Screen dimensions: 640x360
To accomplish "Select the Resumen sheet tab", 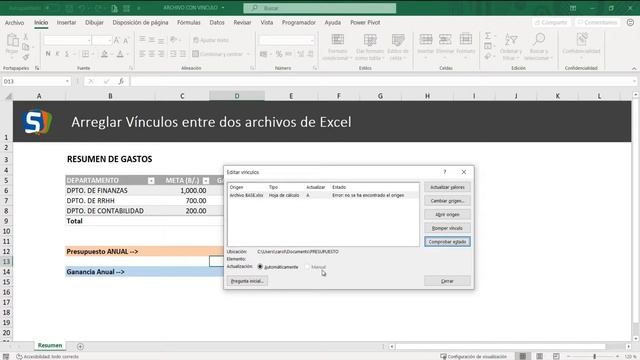I will pyautogui.click(x=50, y=346).
